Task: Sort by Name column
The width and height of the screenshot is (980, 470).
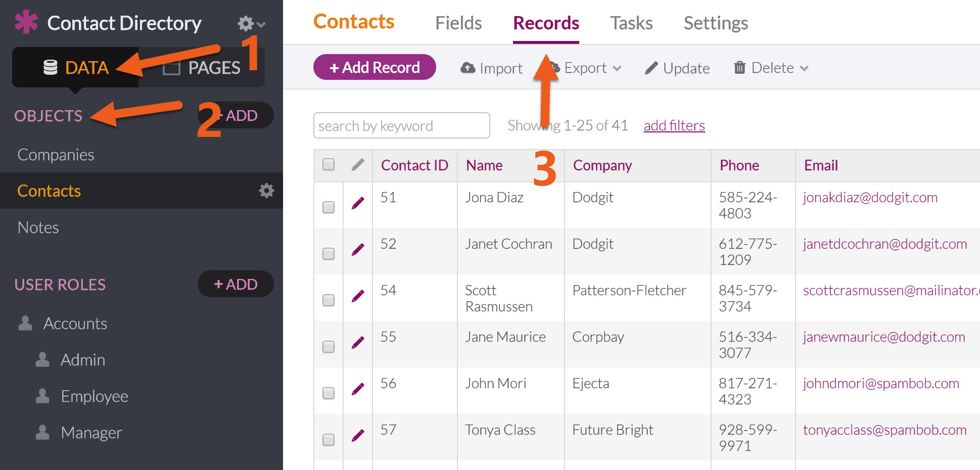Action: (x=484, y=165)
